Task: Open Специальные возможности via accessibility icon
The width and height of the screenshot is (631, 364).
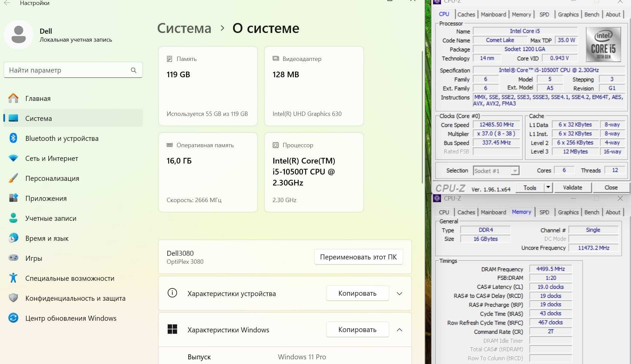Action: [13, 278]
